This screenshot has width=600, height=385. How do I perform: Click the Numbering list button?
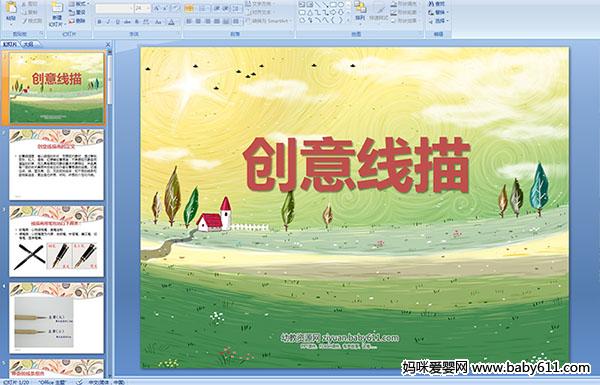tap(204, 8)
